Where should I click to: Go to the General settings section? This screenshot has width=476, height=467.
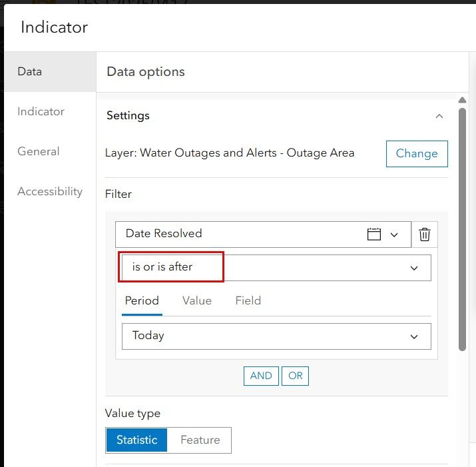(39, 151)
